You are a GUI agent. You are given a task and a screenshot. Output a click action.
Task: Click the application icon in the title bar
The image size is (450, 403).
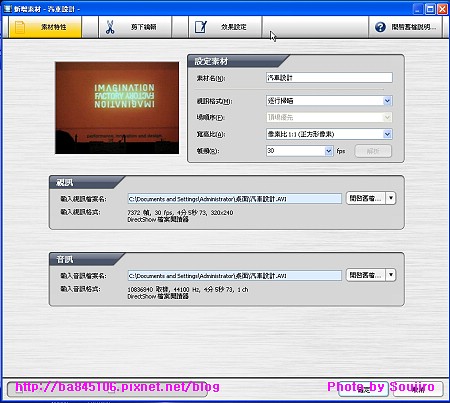(7, 9)
